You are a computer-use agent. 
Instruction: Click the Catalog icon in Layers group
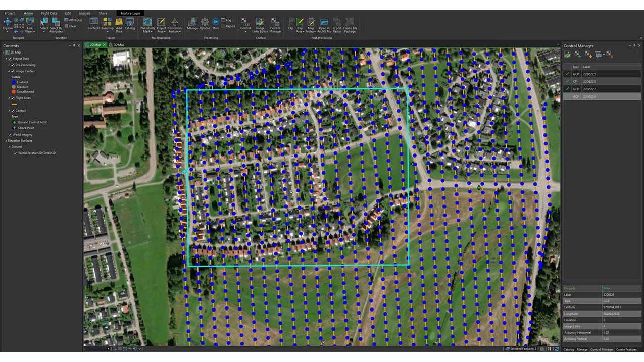click(130, 23)
